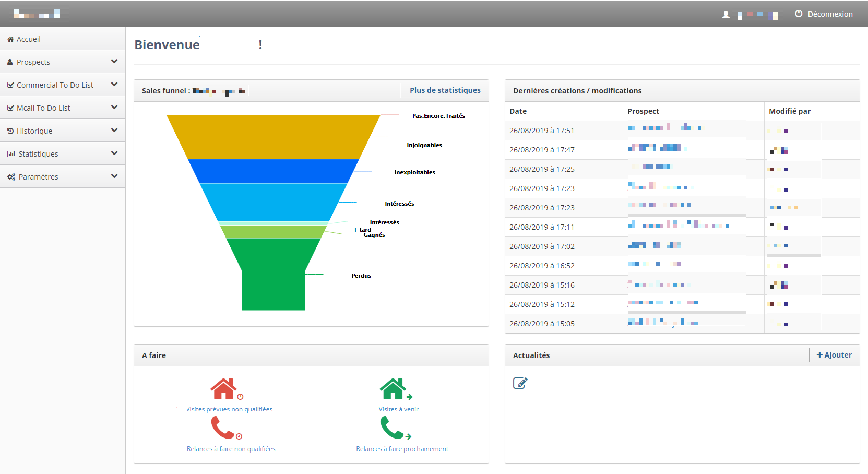This screenshot has width=868, height=474.
Task: Click the red house unqualified visits icon
Action: tap(224, 389)
